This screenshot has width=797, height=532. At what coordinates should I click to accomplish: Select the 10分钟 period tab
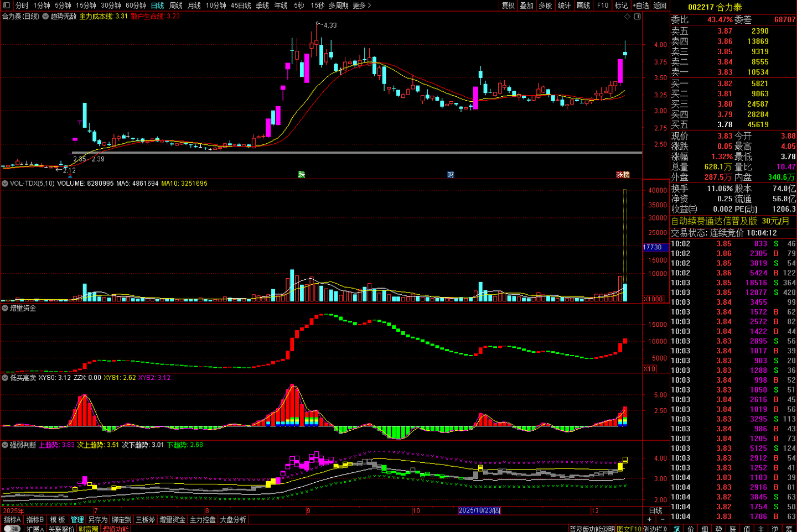coord(216,6)
